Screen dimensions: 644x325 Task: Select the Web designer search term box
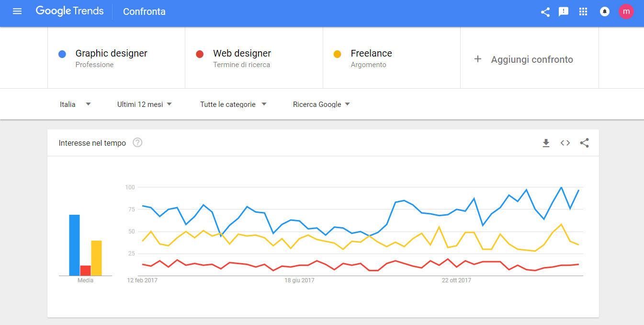254,58
